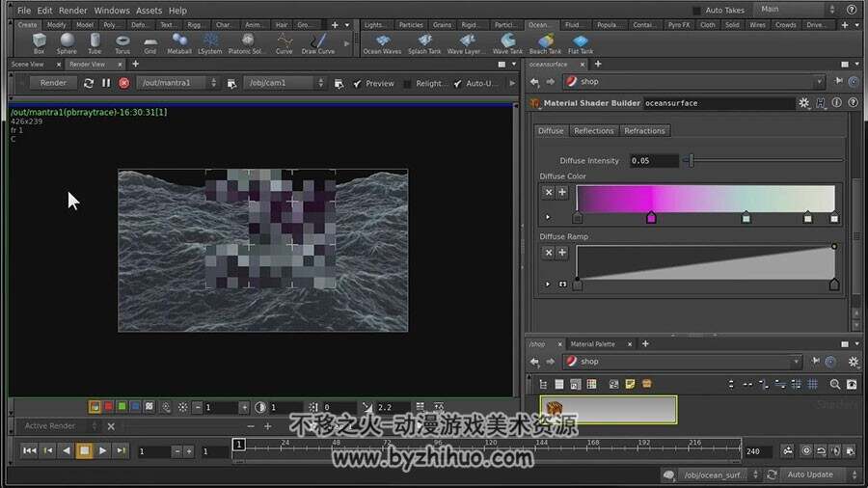Screen dimensions: 868x488
Task: Open the parameter gear menu
Action: (803, 103)
